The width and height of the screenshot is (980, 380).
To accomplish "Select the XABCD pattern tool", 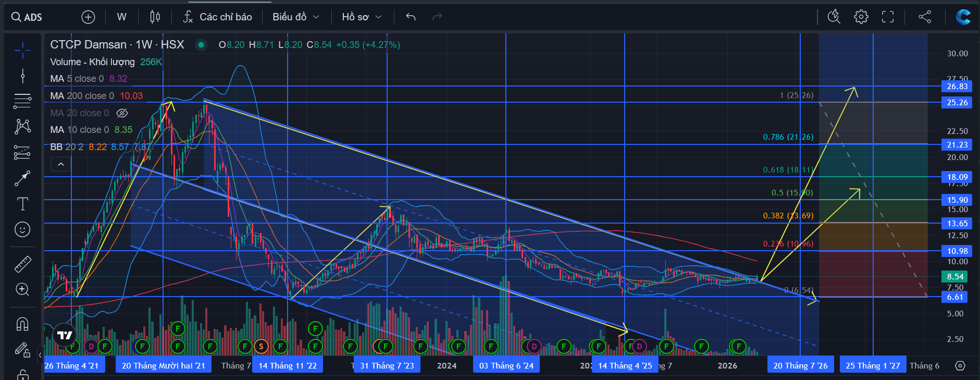I will pyautogui.click(x=22, y=127).
